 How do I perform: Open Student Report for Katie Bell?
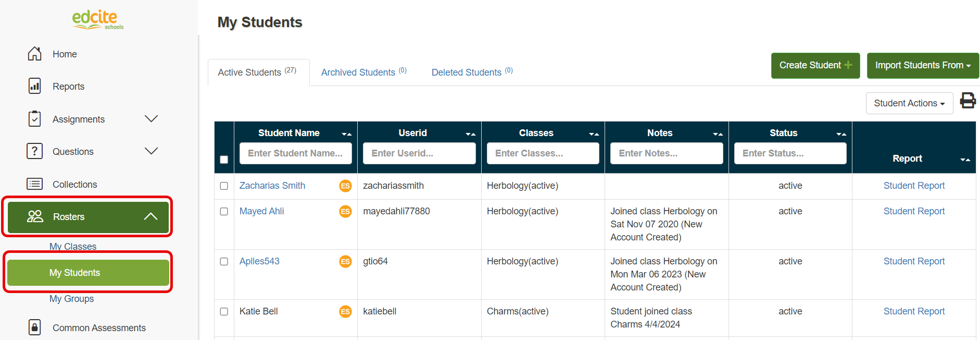click(913, 311)
